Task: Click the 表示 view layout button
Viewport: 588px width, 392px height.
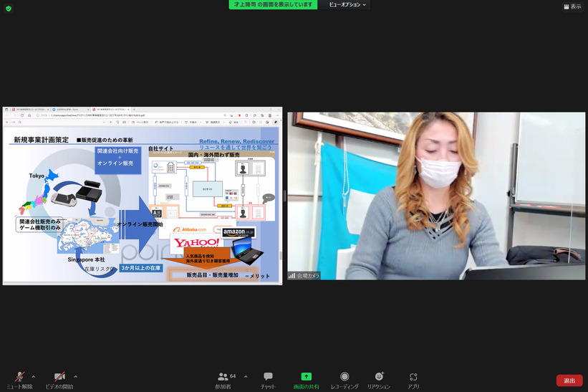Action: click(x=572, y=6)
